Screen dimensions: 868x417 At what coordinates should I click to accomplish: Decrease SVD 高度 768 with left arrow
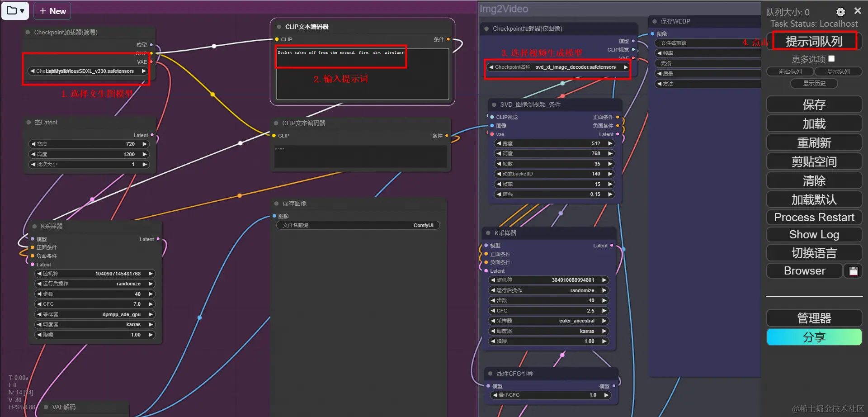click(x=499, y=153)
